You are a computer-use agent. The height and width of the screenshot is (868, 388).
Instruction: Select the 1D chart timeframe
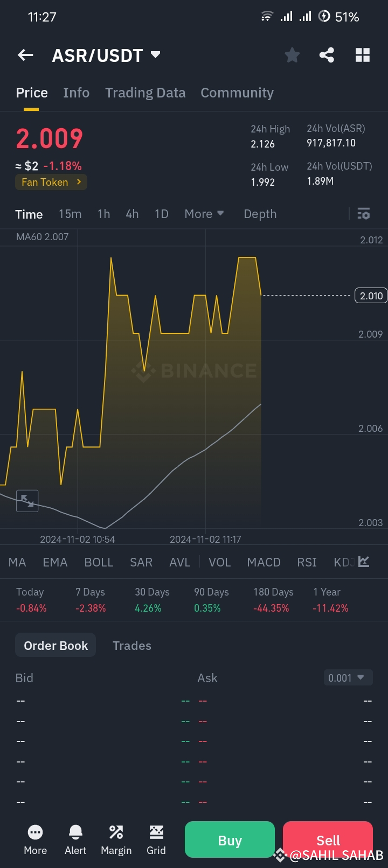pos(161,214)
